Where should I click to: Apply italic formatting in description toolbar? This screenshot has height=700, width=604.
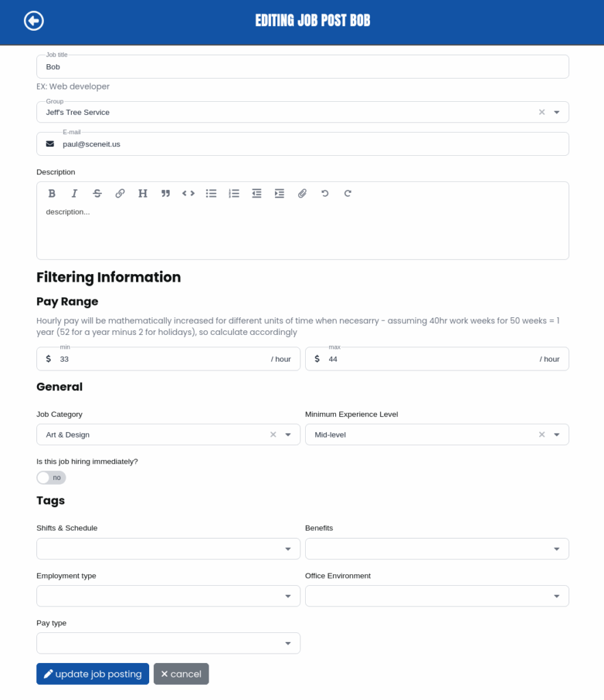pos(75,193)
